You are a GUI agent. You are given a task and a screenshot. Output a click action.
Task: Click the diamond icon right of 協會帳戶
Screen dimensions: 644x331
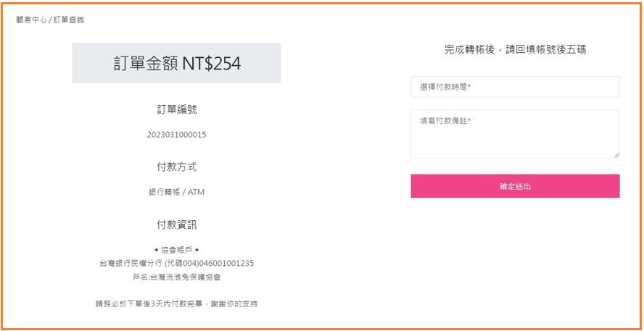click(197, 250)
